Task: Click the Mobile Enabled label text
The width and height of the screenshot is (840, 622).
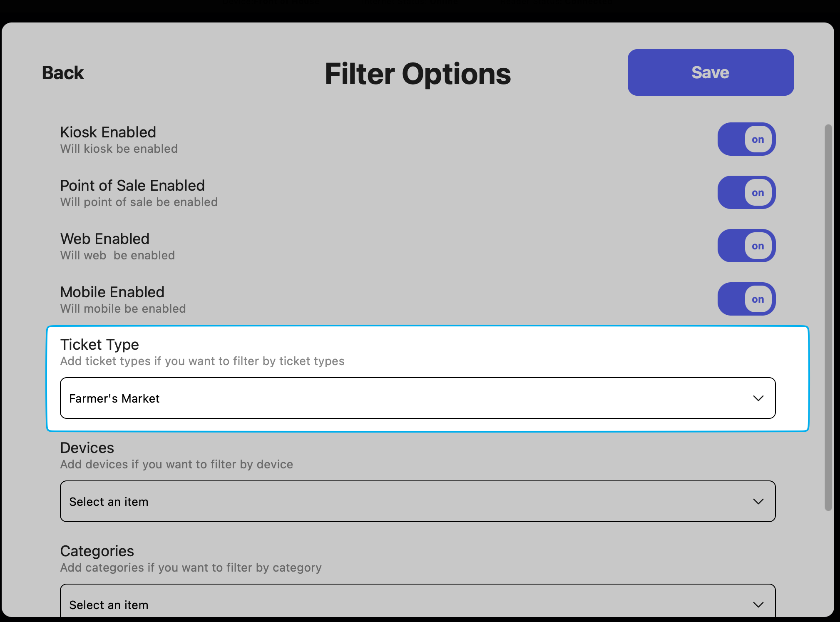Action: [x=112, y=292]
